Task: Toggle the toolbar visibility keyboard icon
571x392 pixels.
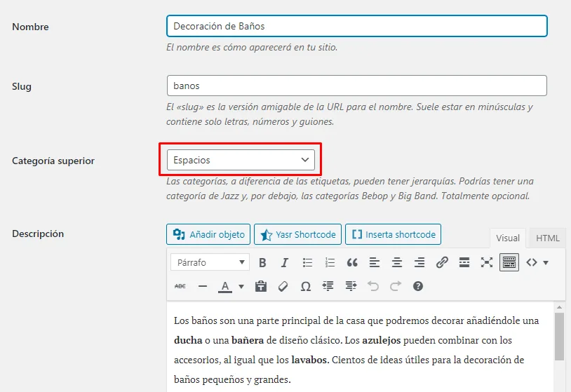Action: [x=509, y=263]
